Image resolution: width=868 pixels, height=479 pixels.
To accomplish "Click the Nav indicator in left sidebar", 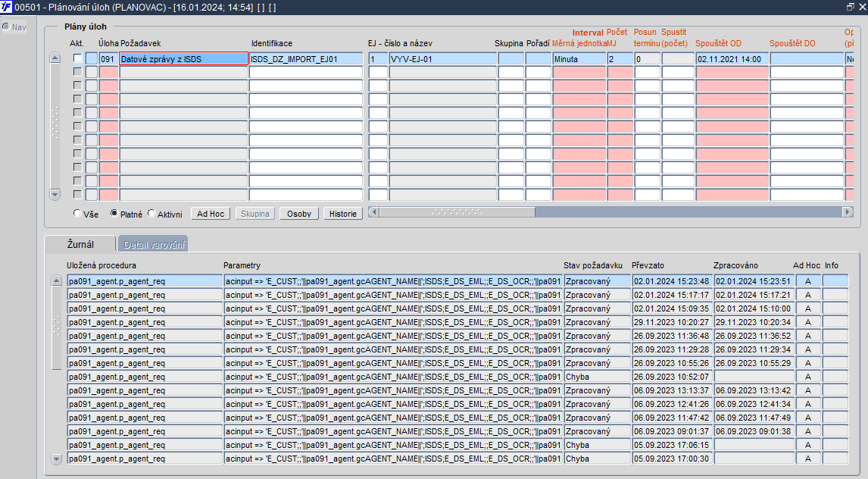I will point(14,27).
